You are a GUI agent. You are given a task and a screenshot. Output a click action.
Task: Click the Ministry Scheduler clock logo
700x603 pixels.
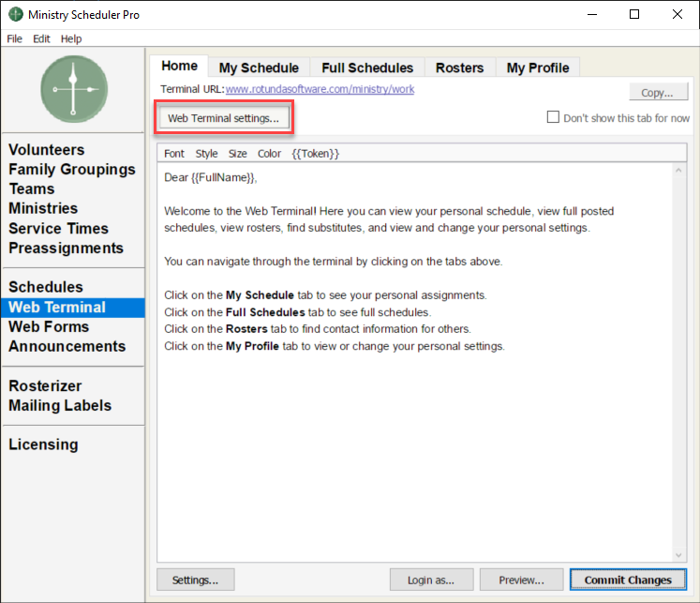pos(74,89)
